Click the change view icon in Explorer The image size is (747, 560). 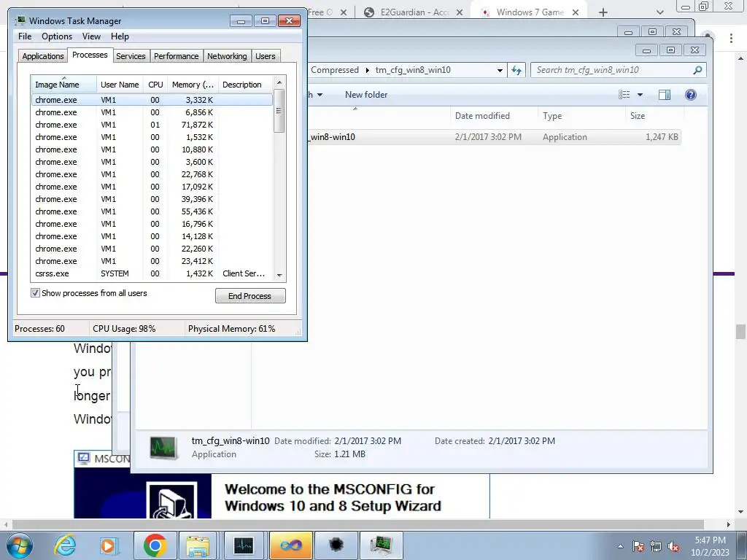(624, 95)
